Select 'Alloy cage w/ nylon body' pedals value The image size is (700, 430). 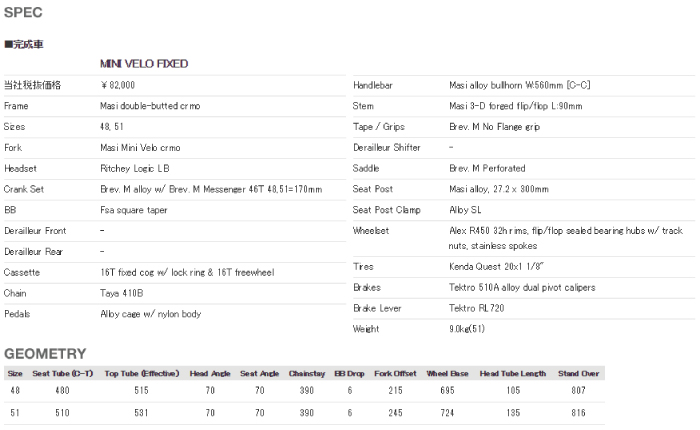click(151, 314)
